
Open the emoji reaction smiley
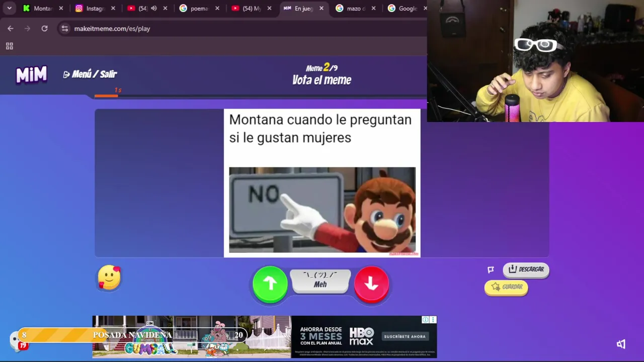tap(109, 278)
